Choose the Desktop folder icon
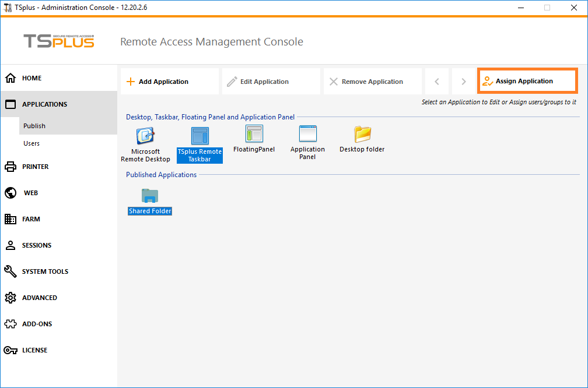The width and height of the screenshot is (588, 388). pos(362,135)
